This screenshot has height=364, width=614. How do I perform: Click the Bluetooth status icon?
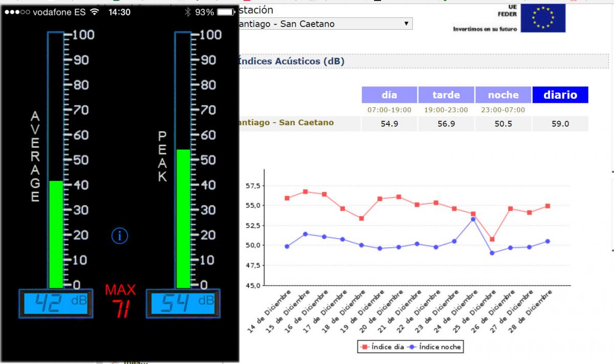pos(187,12)
